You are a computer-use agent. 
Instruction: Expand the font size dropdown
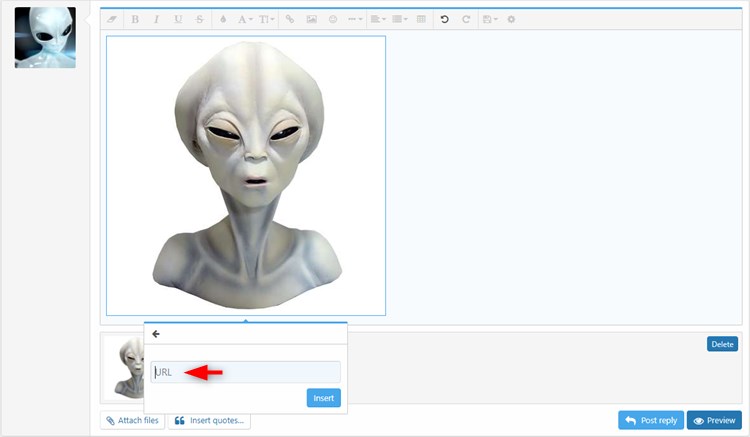click(267, 19)
